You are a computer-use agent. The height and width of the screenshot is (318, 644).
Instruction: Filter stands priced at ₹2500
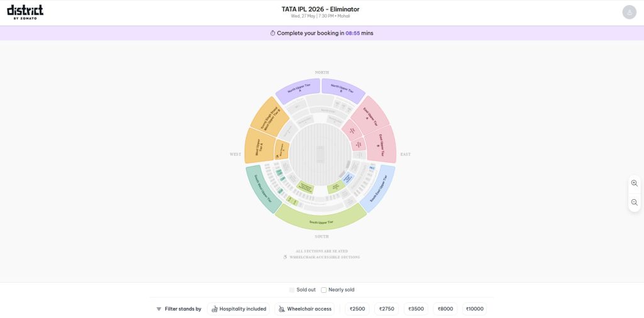point(357,309)
